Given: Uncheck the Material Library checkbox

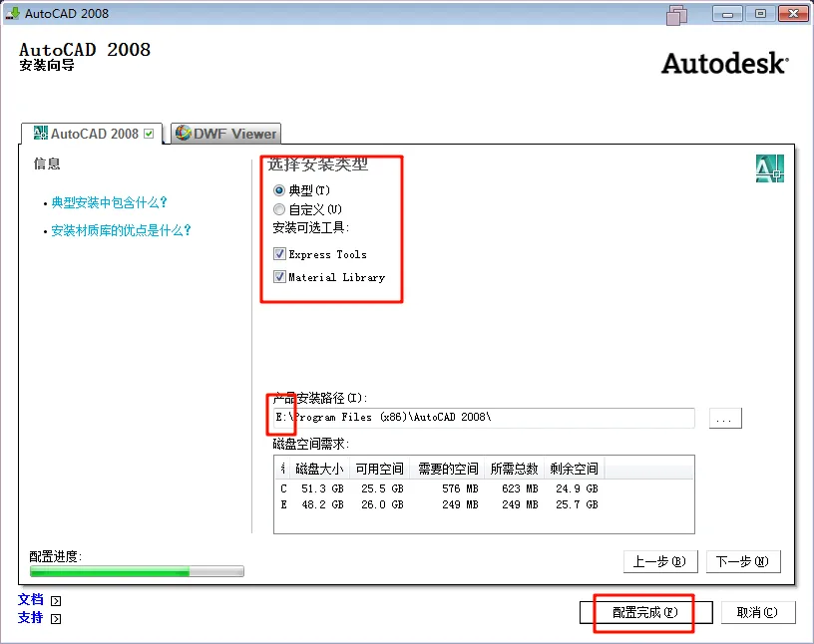Looking at the screenshot, I should [x=279, y=276].
